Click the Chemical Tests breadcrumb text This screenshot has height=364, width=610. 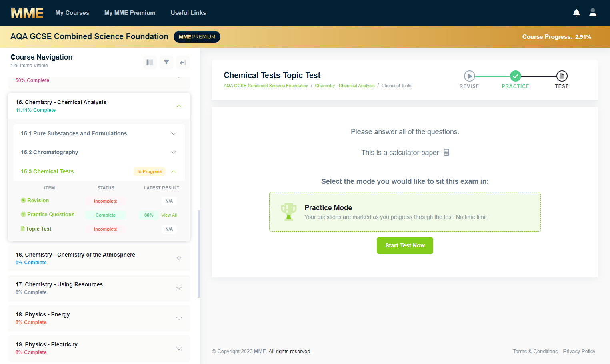tap(396, 86)
